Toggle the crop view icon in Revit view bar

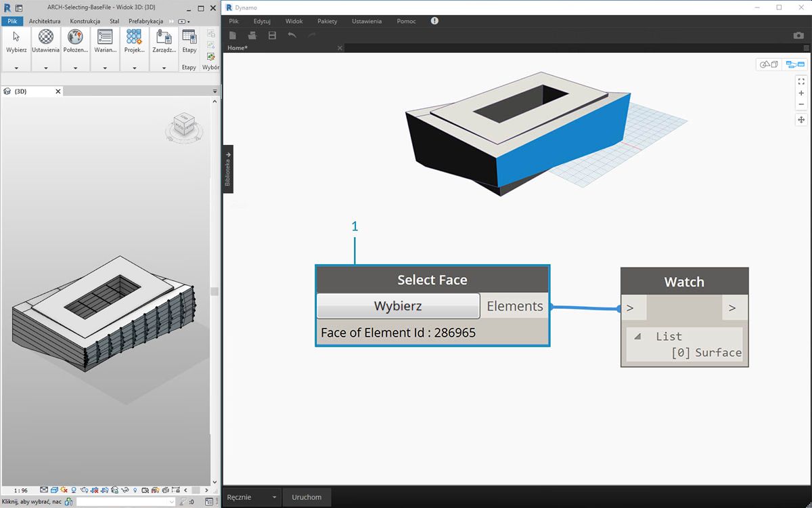(95, 490)
